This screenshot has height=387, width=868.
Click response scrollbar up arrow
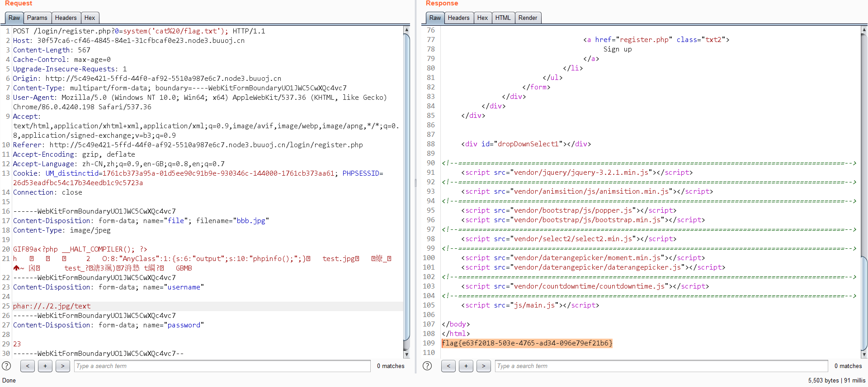click(x=864, y=30)
